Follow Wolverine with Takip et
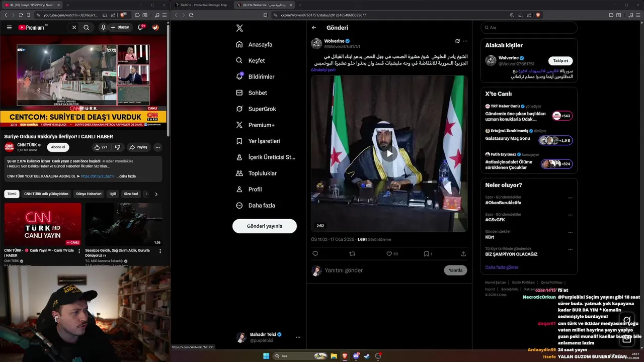This screenshot has height=362, width=644. pos(560,61)
